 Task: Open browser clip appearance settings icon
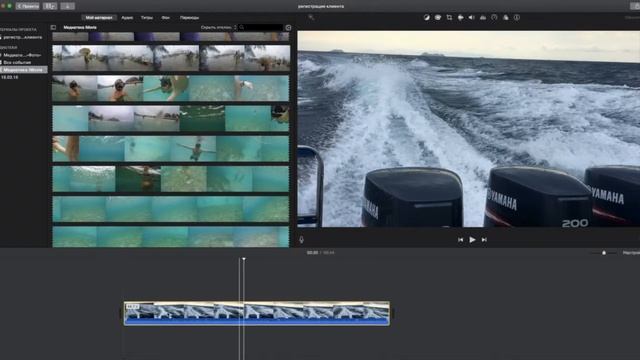[x=288, y=27]
